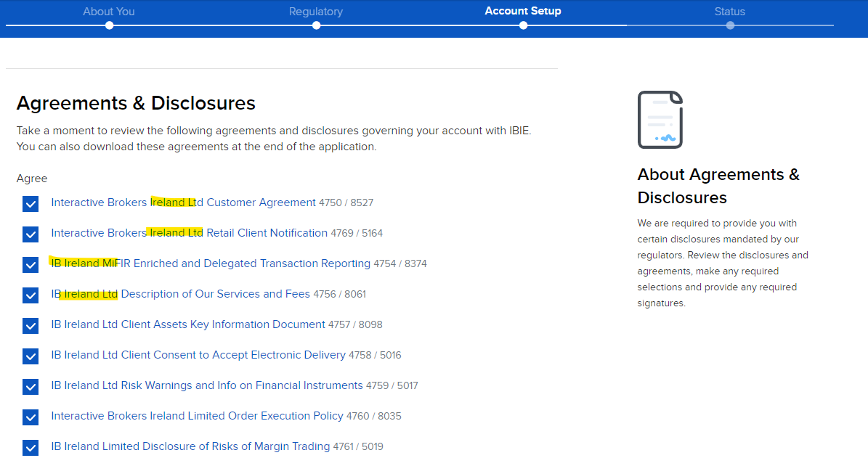
Task: Click the signed document icon
Action: coord(660,120)
